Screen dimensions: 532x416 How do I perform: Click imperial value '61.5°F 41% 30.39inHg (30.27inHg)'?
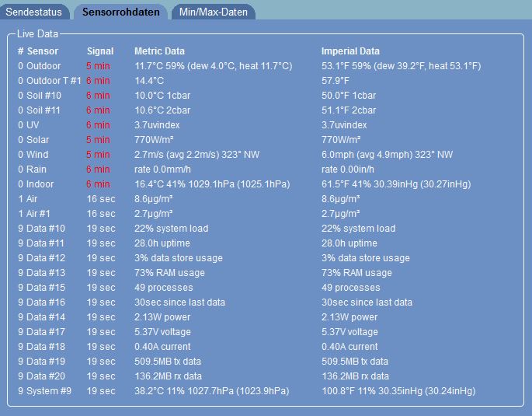click(396, 184)
